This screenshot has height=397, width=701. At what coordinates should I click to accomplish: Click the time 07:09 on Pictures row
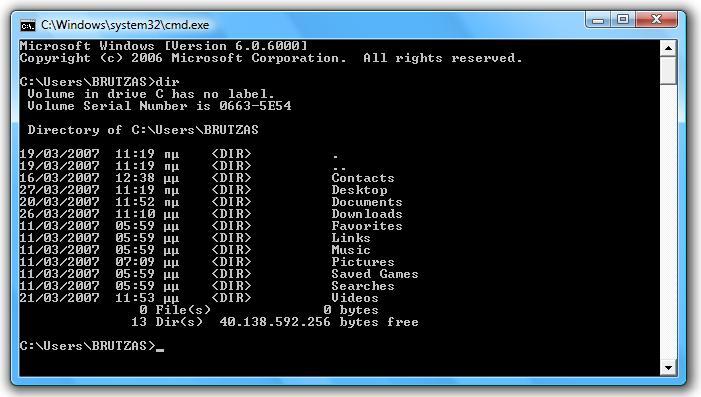[135, 262]
